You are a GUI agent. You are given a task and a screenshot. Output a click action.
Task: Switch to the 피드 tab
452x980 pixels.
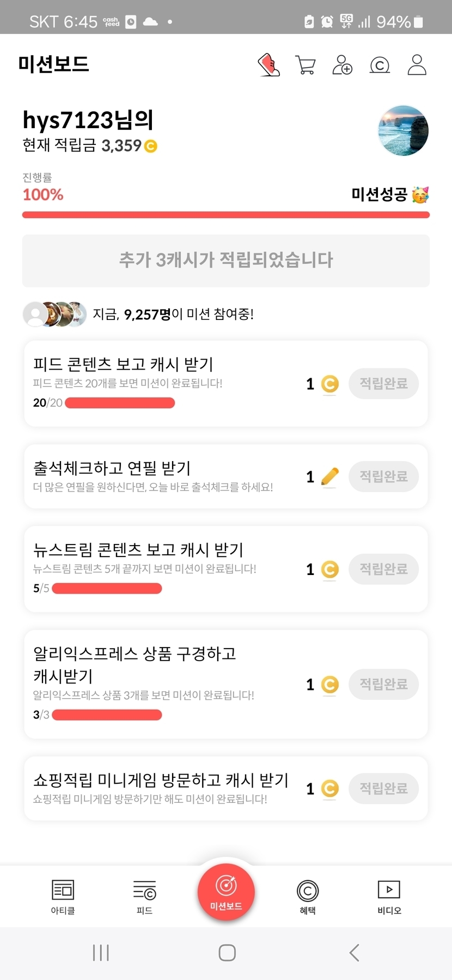point(144,896)
